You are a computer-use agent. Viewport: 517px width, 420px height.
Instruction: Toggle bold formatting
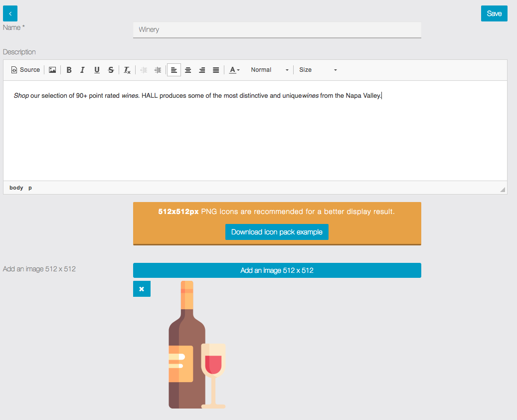pyautogui.click(x=69, y=70)
